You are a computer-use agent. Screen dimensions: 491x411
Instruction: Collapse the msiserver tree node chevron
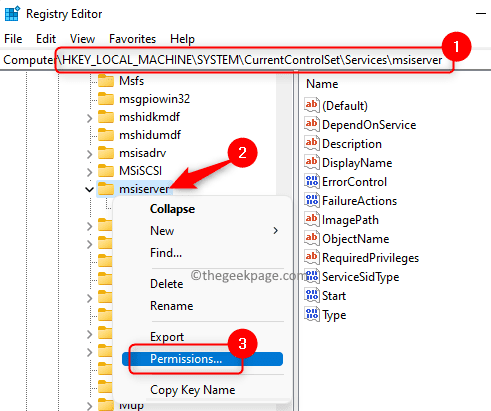tap(89, 189)
